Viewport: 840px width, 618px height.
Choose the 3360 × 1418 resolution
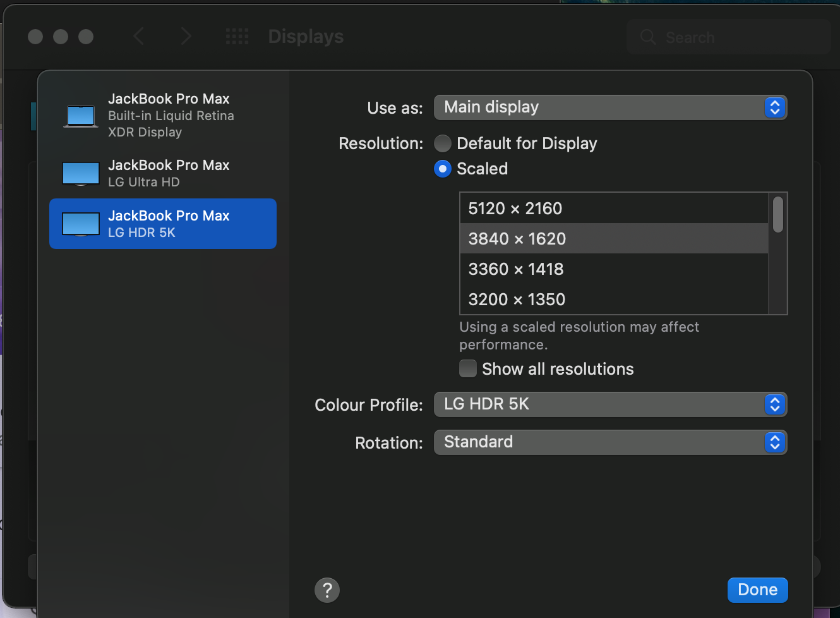(x=516, y=269)
